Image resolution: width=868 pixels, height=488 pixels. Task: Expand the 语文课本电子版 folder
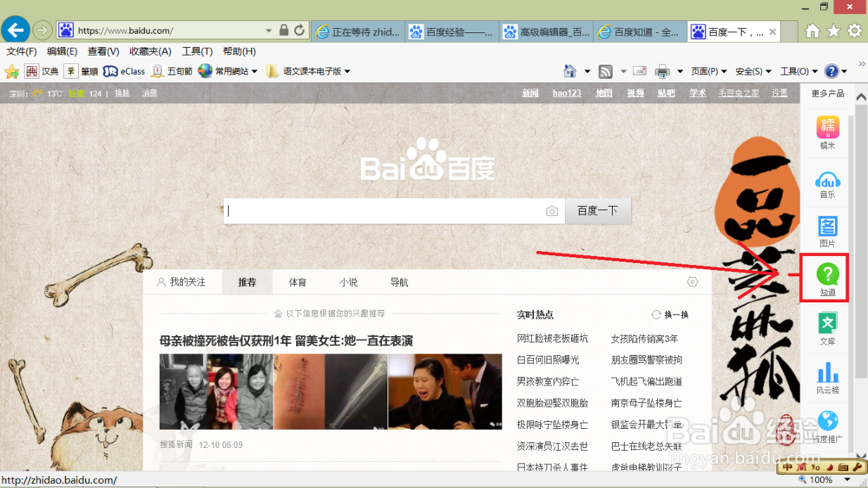[x=308, y=71]
